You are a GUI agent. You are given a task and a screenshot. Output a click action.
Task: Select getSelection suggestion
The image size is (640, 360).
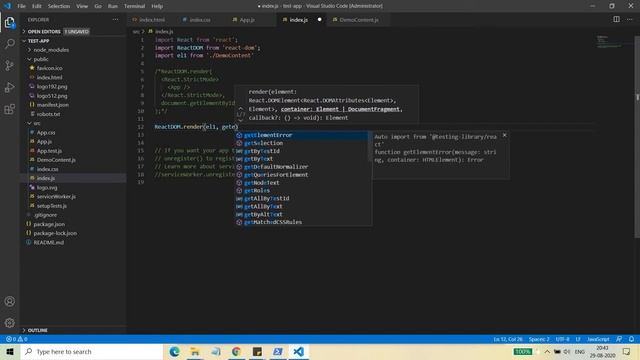(301, 143)
